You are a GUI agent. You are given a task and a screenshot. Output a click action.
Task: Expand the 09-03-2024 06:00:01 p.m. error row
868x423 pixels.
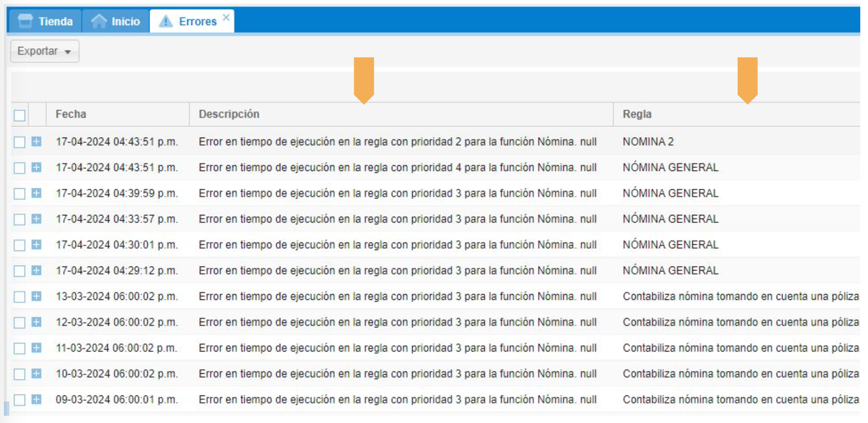pos(36,399)
